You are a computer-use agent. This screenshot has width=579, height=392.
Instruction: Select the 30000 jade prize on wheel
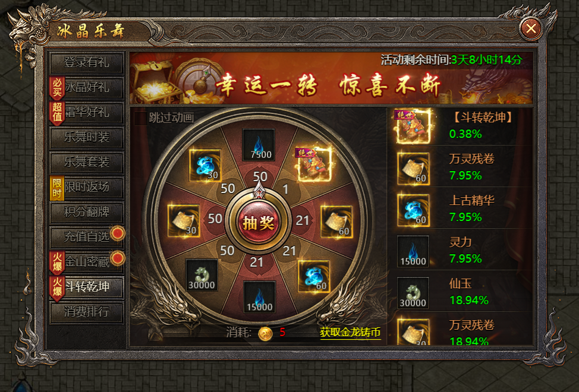pos(202,275)
